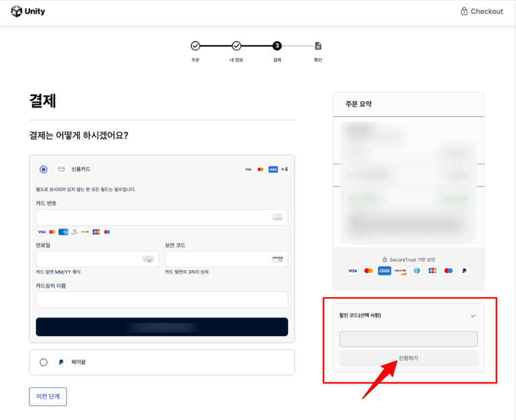Click the 이전 단계 button
The height and width of the screenshot is (420, 516).
[48, 397]
